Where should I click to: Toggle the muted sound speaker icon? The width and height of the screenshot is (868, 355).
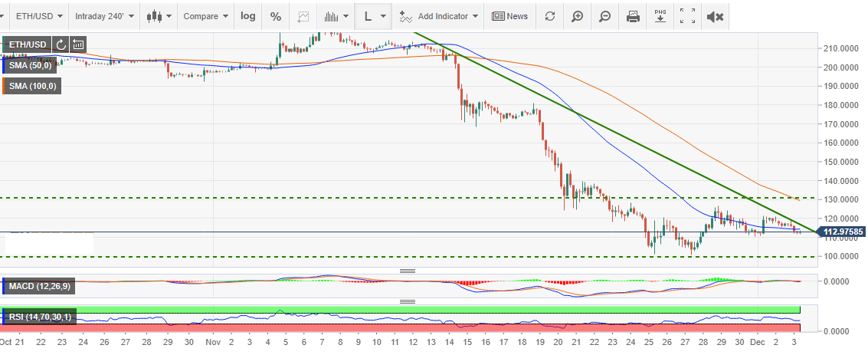[x=715, y=16]
